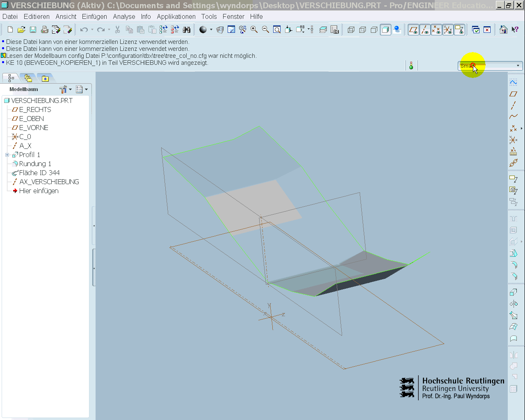Open the Einfügen menu
Screen dimensions: 525x420
[x=94, y=16]
